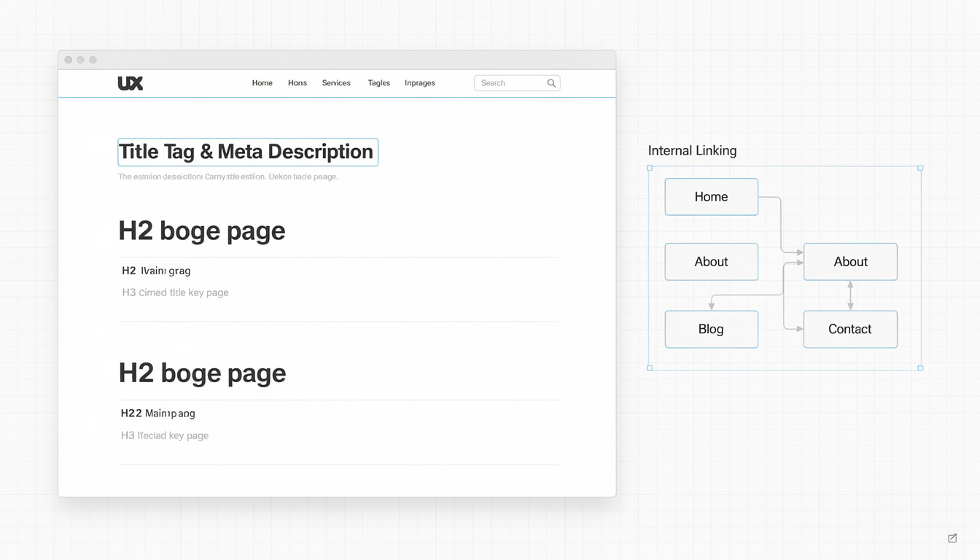Click the yellow window control dot

pos(80,59)
